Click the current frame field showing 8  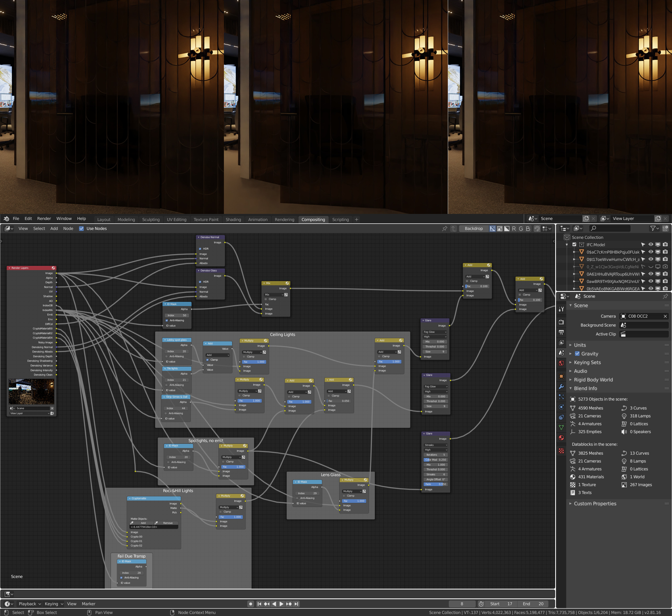pos(462,604)
